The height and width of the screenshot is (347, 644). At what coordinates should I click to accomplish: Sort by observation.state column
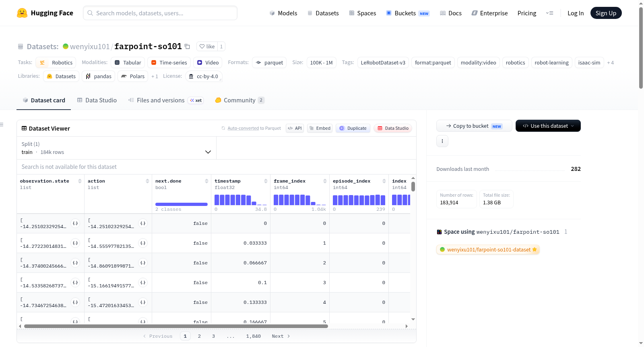tap(80, 181)
